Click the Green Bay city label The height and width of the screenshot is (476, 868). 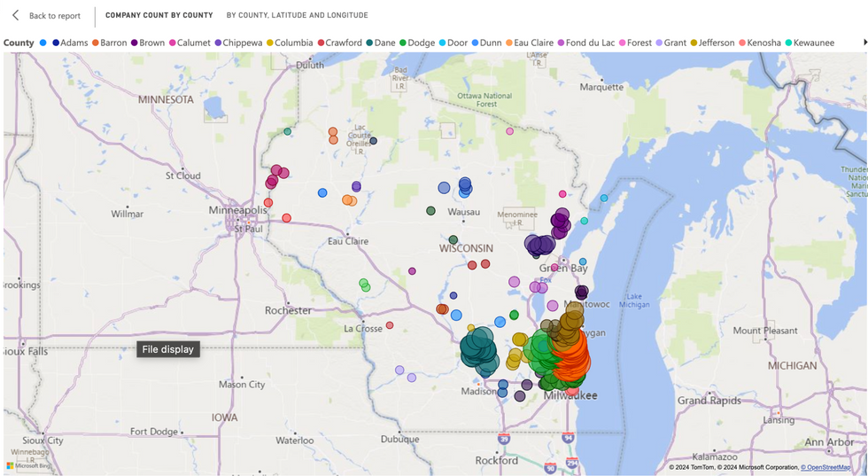coord(563,269)
